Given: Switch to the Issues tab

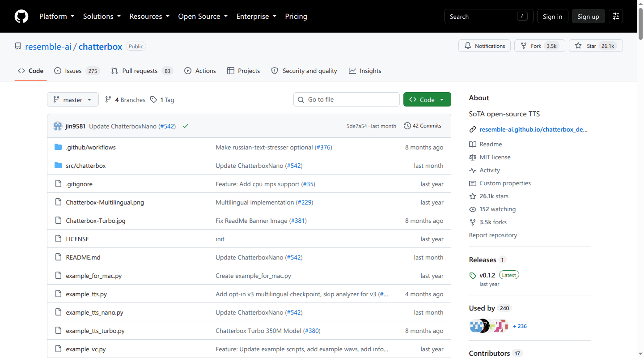Looking at the screenshot, I should (x=77, y=71).
